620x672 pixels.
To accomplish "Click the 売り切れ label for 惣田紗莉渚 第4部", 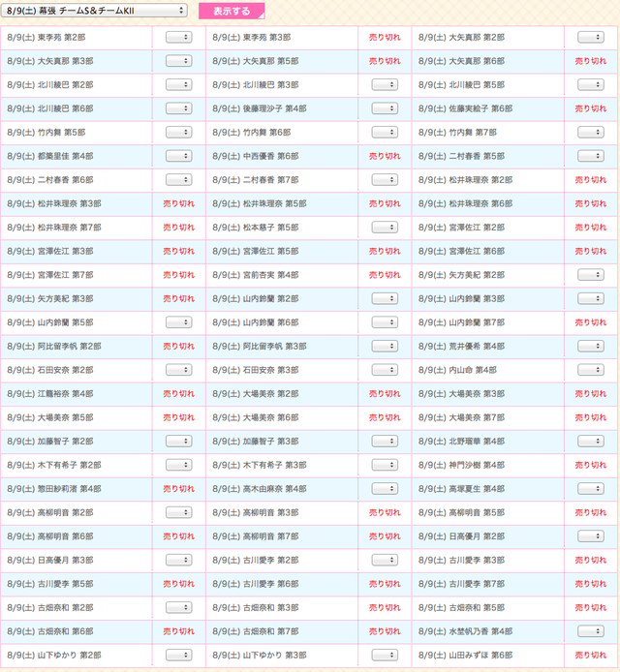I will point(179,489).
